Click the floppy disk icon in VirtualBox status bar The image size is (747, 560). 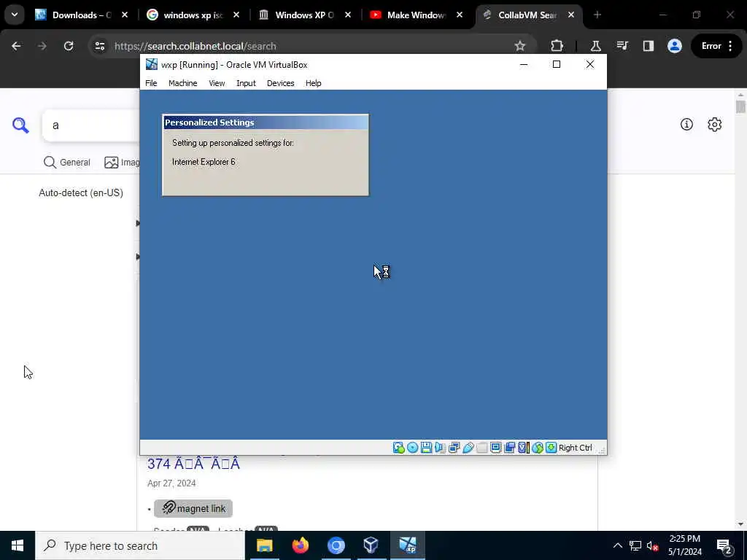click(x=426, y=448)
